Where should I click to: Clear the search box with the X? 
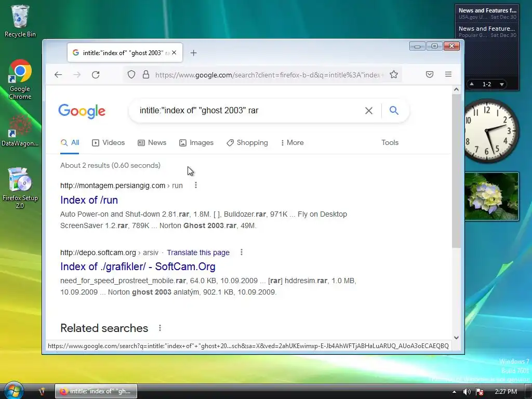point(369,111)
